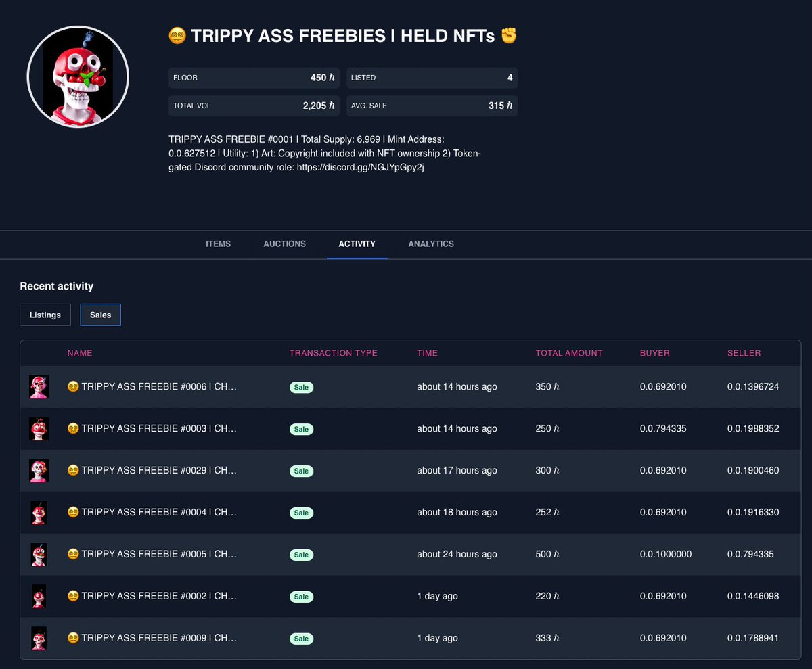Image resolution: width=812 pixels, height=669 pixels.
Task: Click the 333 ℏ total amount
Action: coord(547,639)
